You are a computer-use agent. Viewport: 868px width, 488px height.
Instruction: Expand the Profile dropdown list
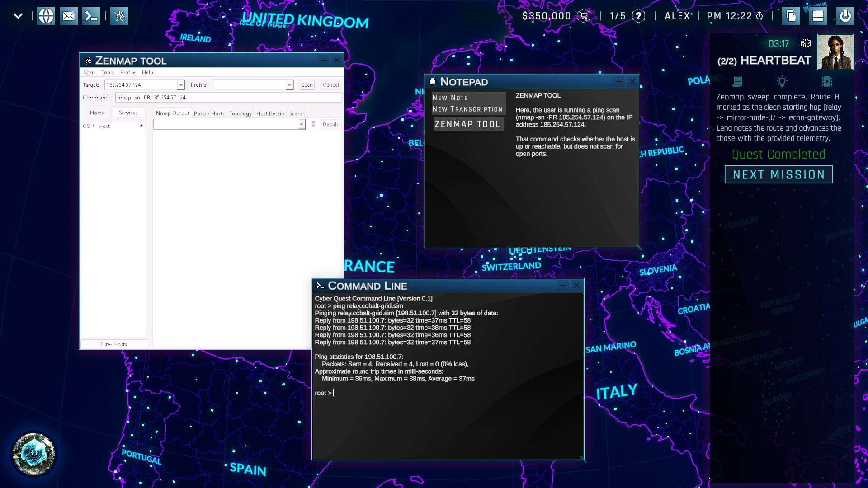[289, 84]
